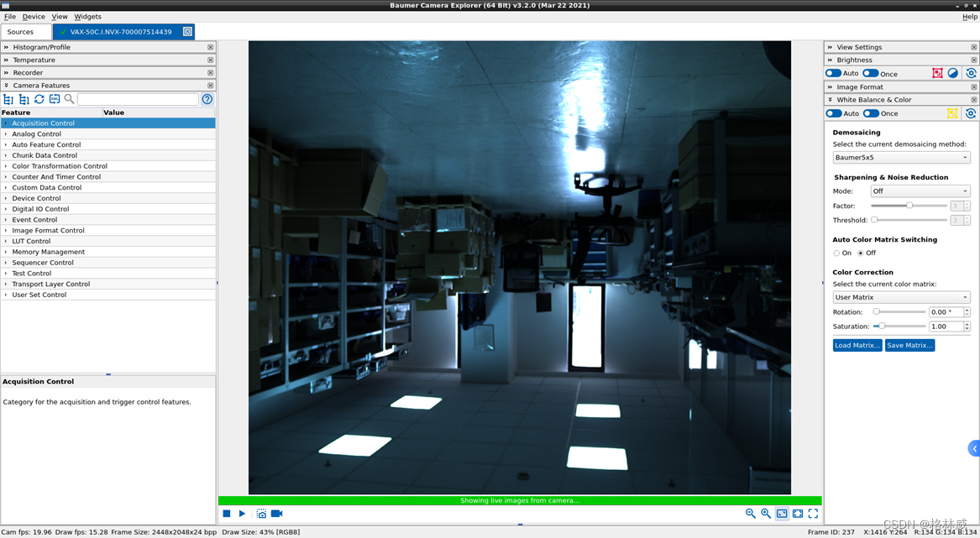The height and width of the screenshot is (538, 980).
Task: Click the fit-image-to-window icon
Action: point(782,514)
